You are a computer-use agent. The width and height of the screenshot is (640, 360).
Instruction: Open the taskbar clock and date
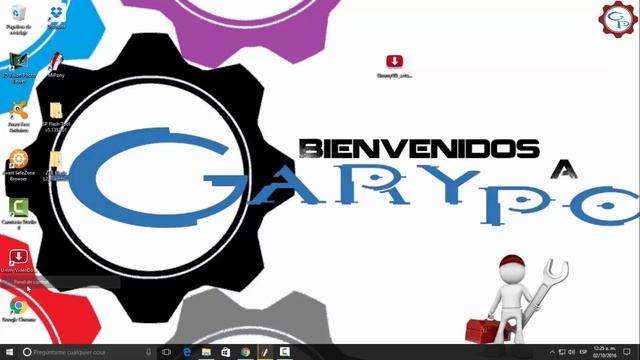605,352
